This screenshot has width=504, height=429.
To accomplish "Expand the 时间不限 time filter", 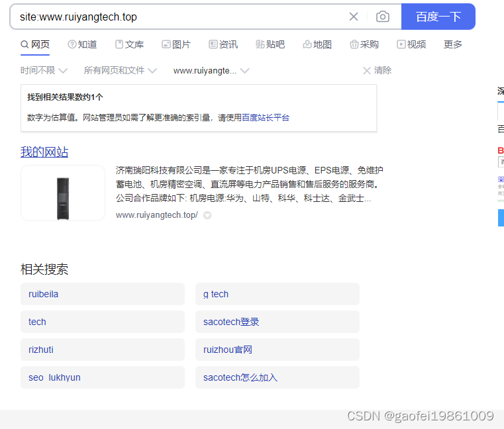I will (x=44, y=70).
